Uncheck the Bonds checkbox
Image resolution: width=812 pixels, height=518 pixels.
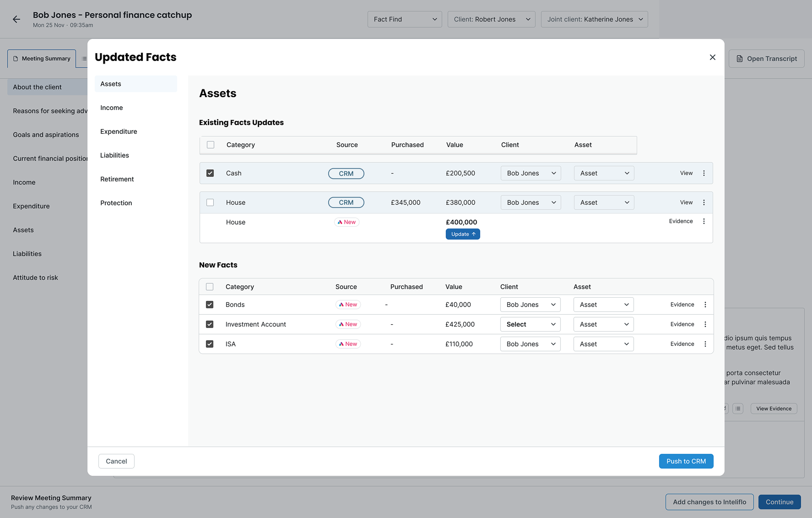pos(210,305)
